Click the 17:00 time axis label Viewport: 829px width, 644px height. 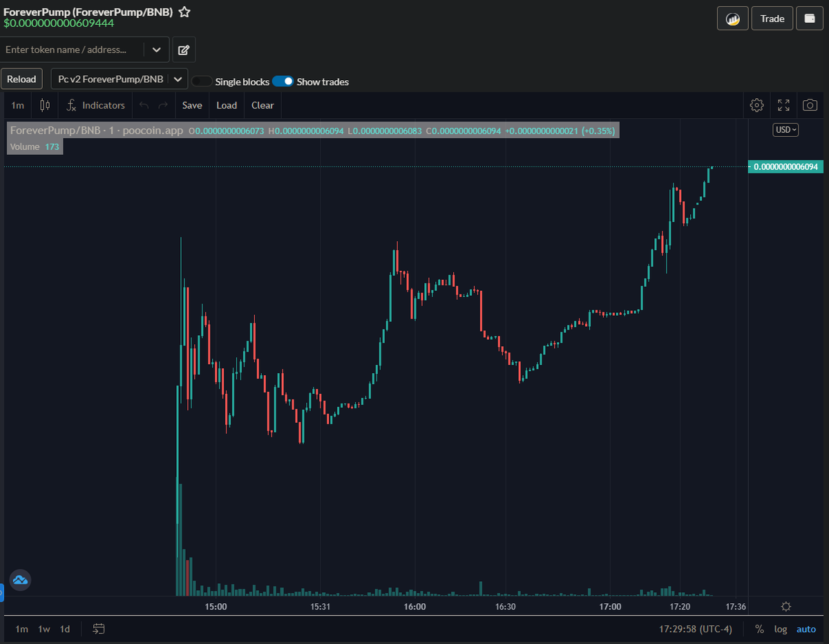tap(610, 607)
